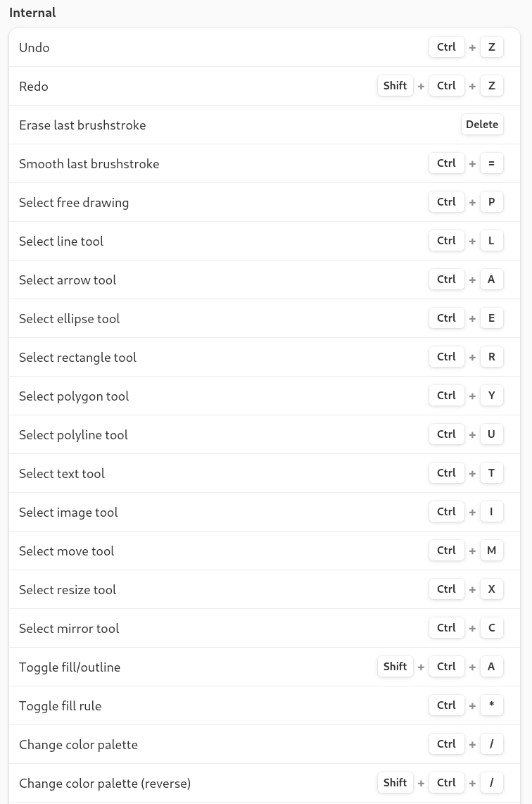Click the Undo shortcut row
The width and height of the screenshot is (532, 804).
pyautogui.click(x=265, y=47)
